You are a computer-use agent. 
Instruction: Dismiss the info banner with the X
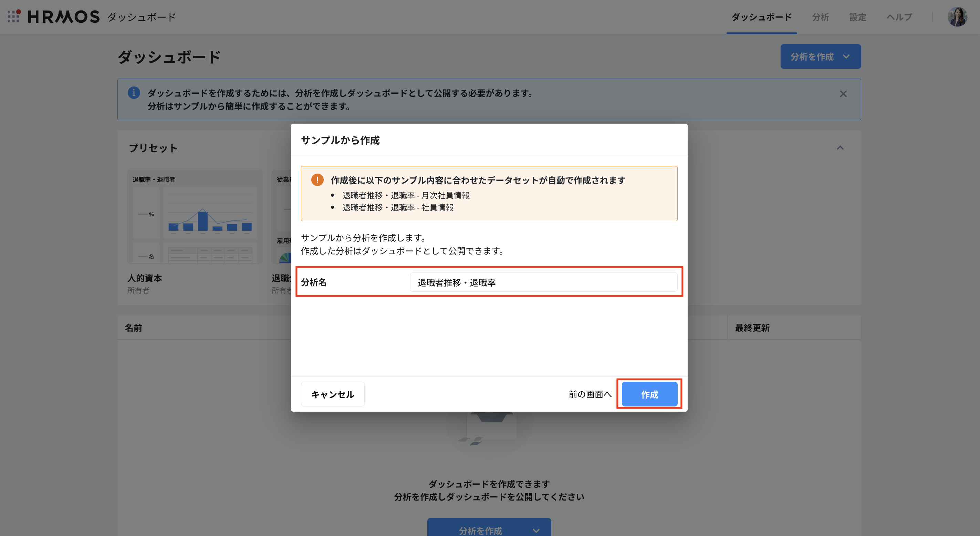coord(843,94)
